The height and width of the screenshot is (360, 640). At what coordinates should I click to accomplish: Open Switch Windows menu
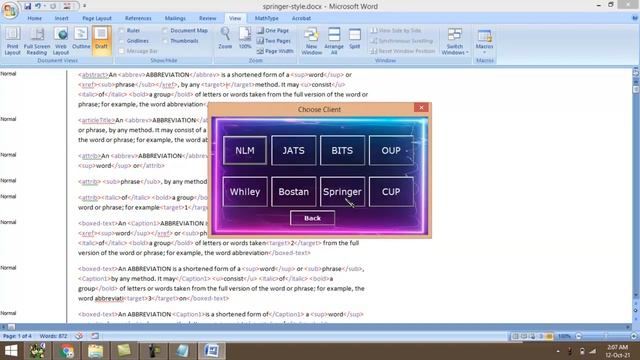pos(454,41)
